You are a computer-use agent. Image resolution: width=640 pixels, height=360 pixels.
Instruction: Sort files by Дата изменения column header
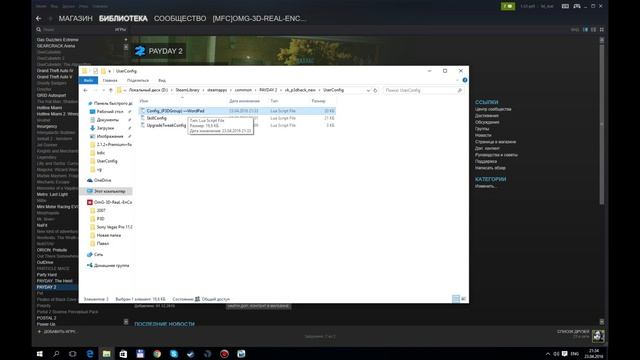pos(244,101)
